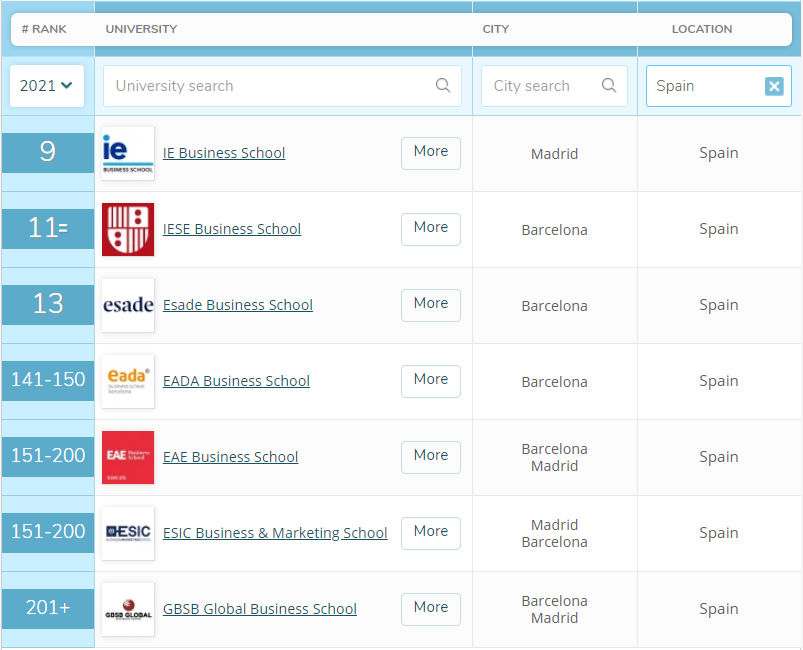Screen dimensions: 803x650
Task: Click the IE Business School logo
Action: point(128,153)
